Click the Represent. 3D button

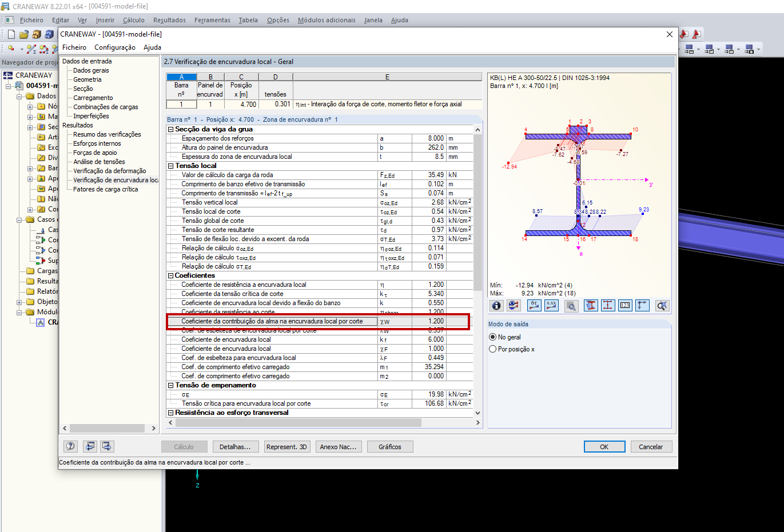point(286,447)
